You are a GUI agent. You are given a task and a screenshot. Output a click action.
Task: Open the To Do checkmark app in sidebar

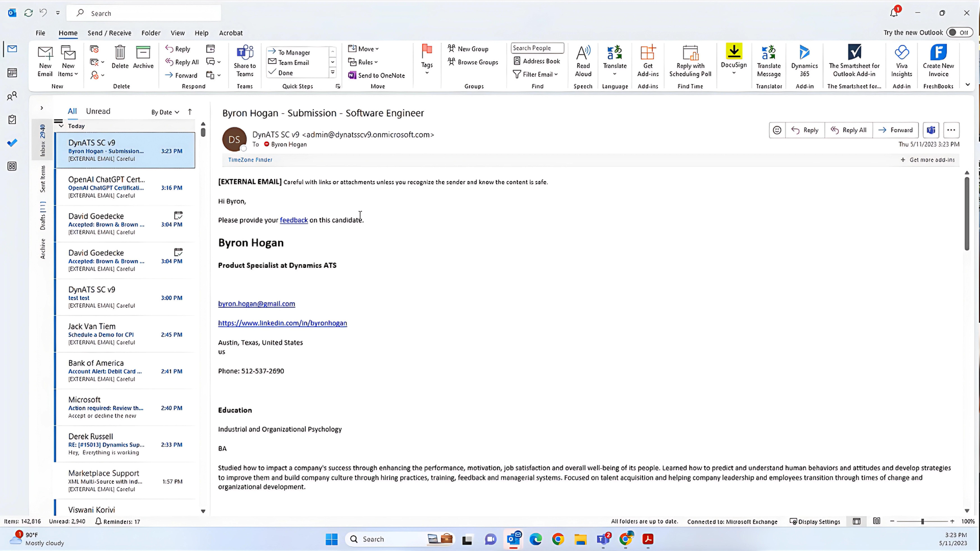[12, 143]
